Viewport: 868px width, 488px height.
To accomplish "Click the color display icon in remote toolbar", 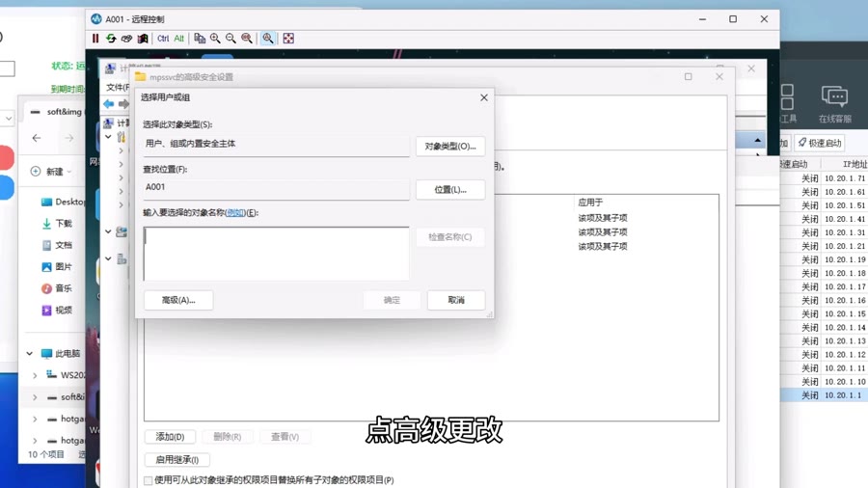I will 143,39.
